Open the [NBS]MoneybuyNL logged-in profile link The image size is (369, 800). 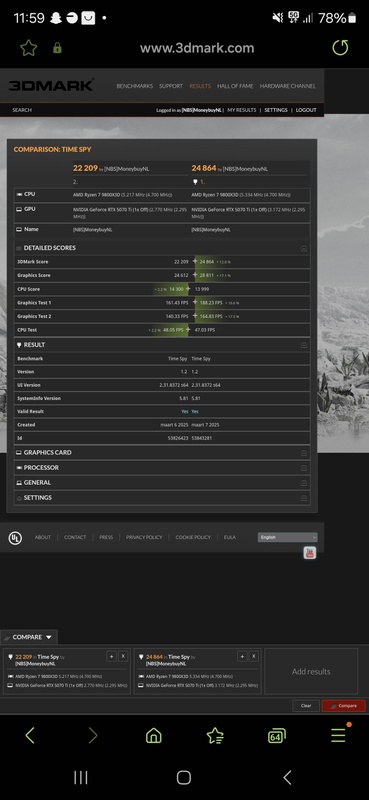[202, 110]
